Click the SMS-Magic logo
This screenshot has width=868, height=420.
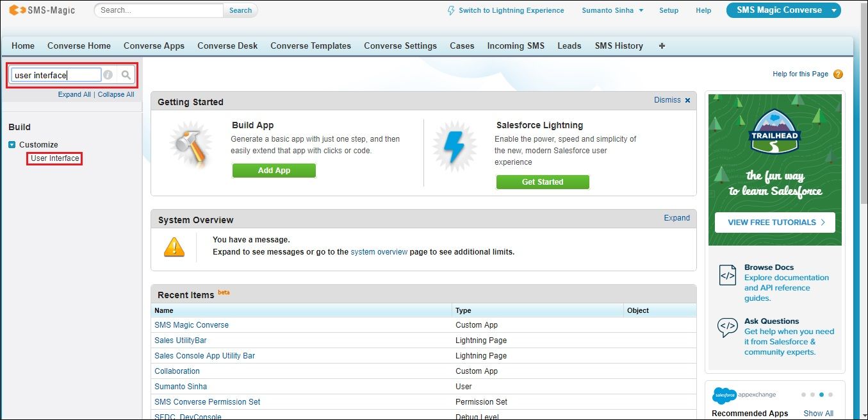pos(42,10)
